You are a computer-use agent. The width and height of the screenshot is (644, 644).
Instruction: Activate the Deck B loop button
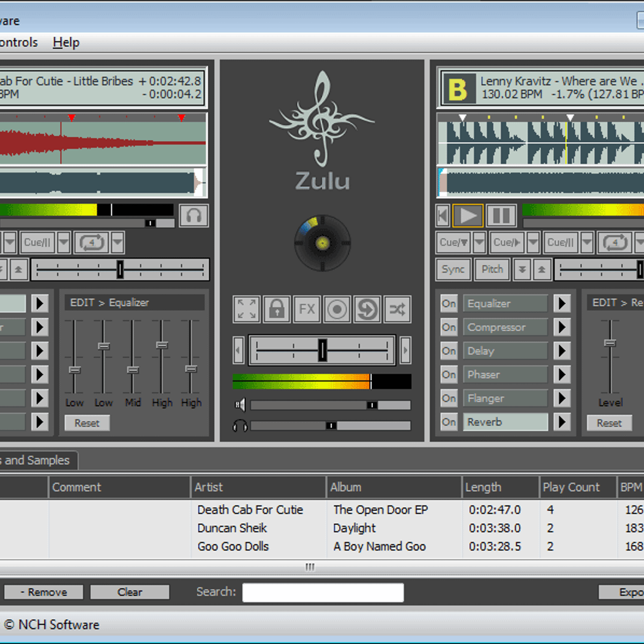point(615,243)
